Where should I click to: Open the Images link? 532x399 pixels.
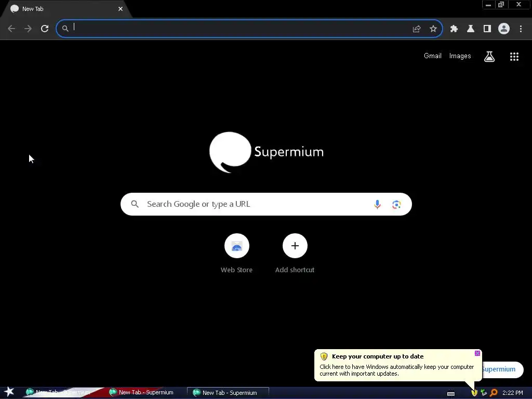tap(460, 56)
